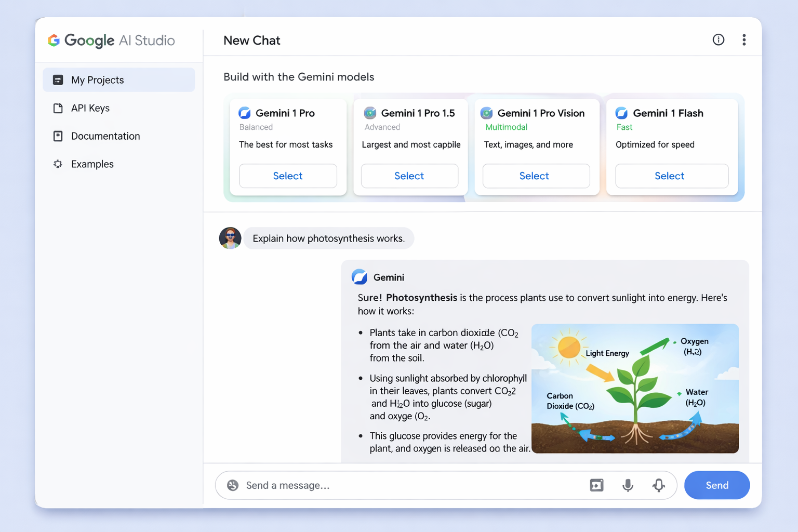Open Examples in the sidebar
This screenshot has height=532, width=798.
(92, 164)
